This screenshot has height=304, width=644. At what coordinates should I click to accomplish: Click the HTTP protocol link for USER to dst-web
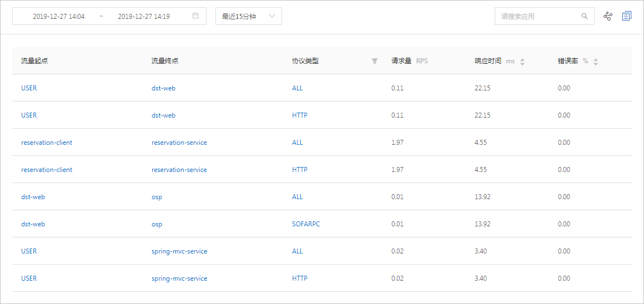pos(300,115)
